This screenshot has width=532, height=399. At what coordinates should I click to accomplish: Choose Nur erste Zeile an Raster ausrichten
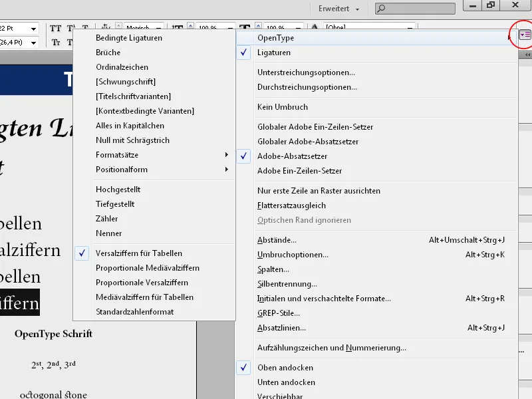(x=376, y=191)
